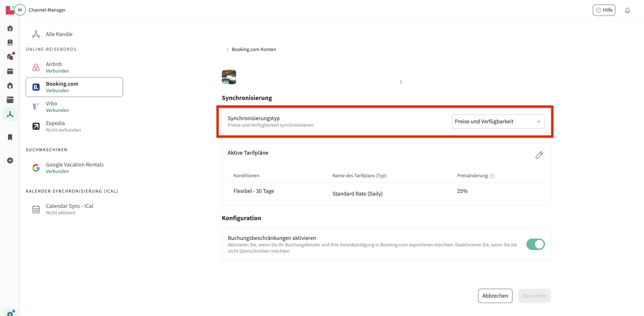Screen dimensions: 644x316
Task: Open the settings gear icon at the bottom left
Action: click(10, 313)
